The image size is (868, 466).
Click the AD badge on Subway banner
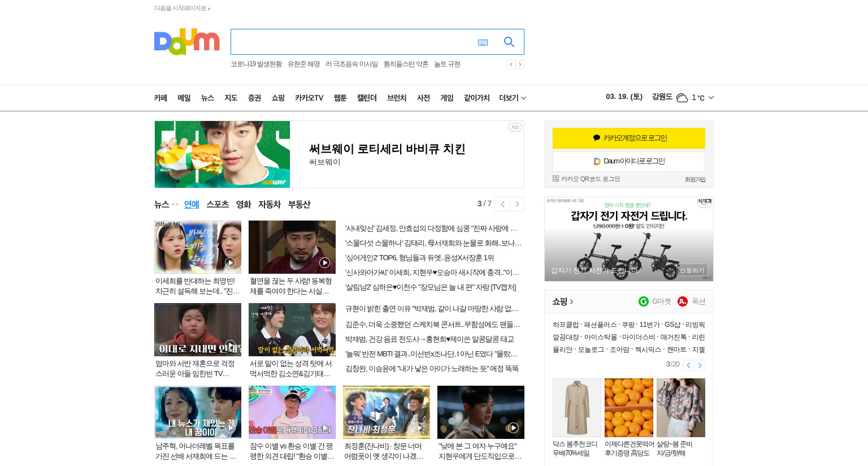click(x=515, y=127)
